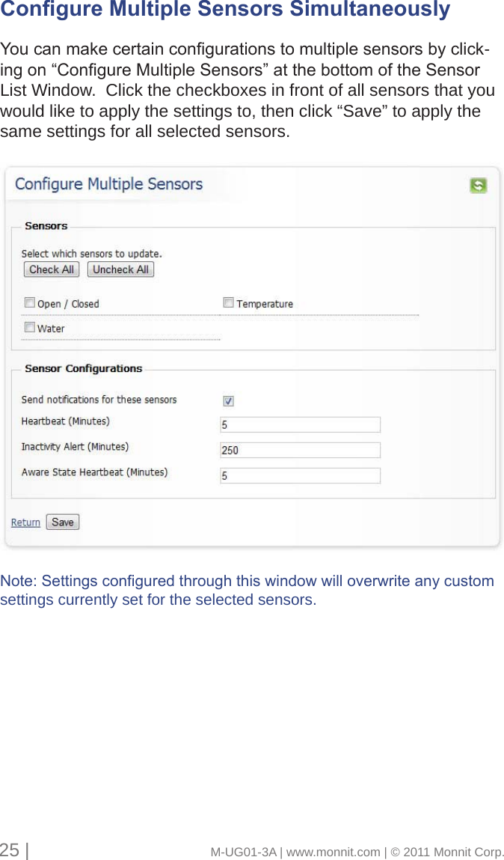This screenshot has height=860, width=504.
Task: Focus the Inactivity Alert field showing 250
Action: 300,450
